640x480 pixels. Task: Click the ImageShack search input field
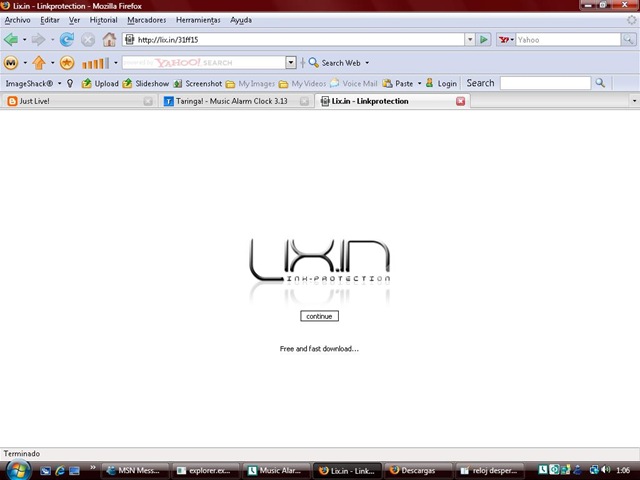(545, 83)
